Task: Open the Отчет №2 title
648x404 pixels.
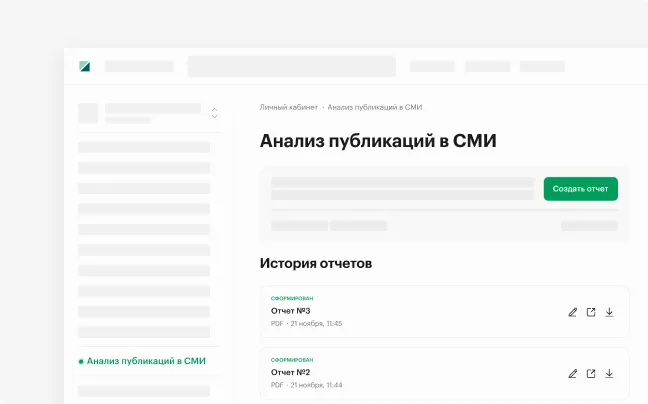Action: (x=291, y=372)
